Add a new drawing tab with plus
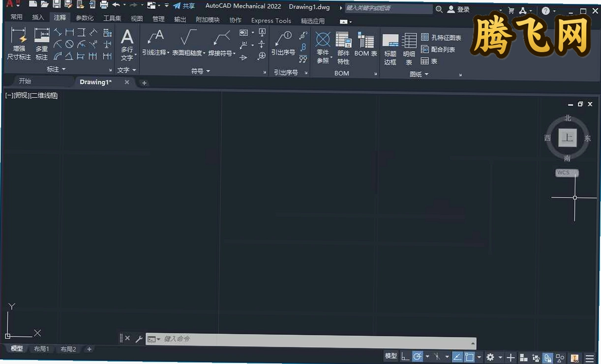The width and height of the screenshot is (601, 364). (x=144, y=83)
